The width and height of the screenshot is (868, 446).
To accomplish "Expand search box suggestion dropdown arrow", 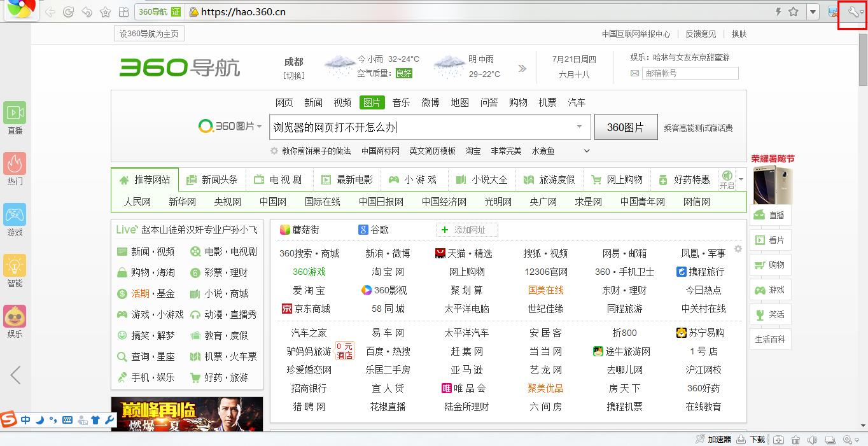I will coord(579,127).
